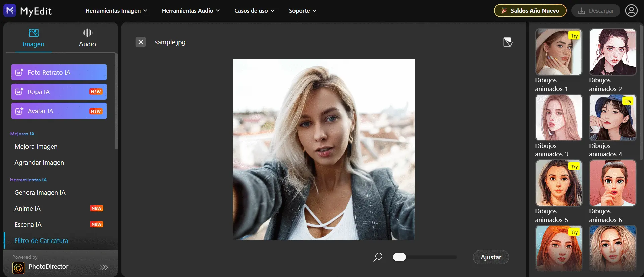Click the PhotoDirector app icon
This screenshot has width=644, height=277.
18,268
